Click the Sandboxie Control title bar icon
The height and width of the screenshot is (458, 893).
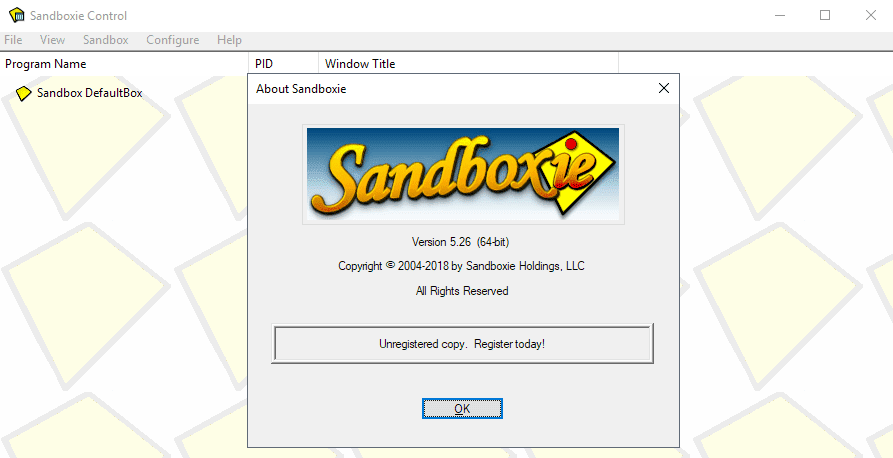coord(16,16)
